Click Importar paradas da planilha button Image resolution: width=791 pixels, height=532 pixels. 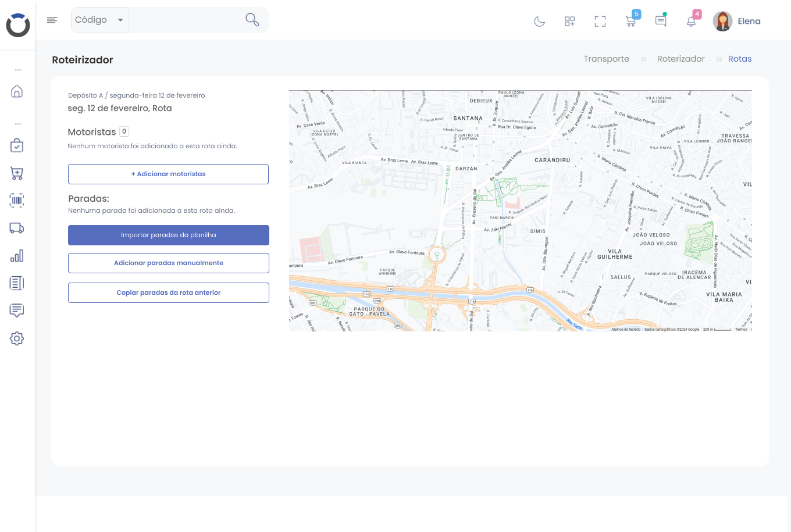pyautogui.click(x=169, y=235)
